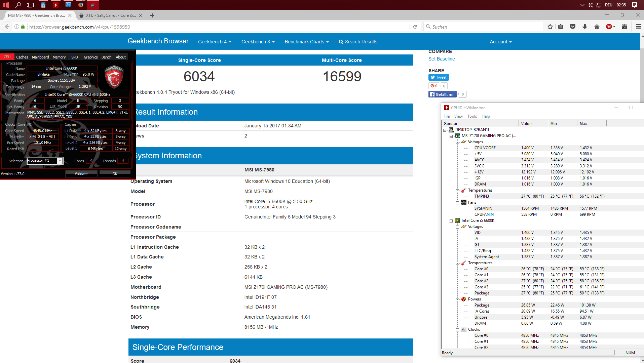Collapse the Powers tree node

click(458, 299)
